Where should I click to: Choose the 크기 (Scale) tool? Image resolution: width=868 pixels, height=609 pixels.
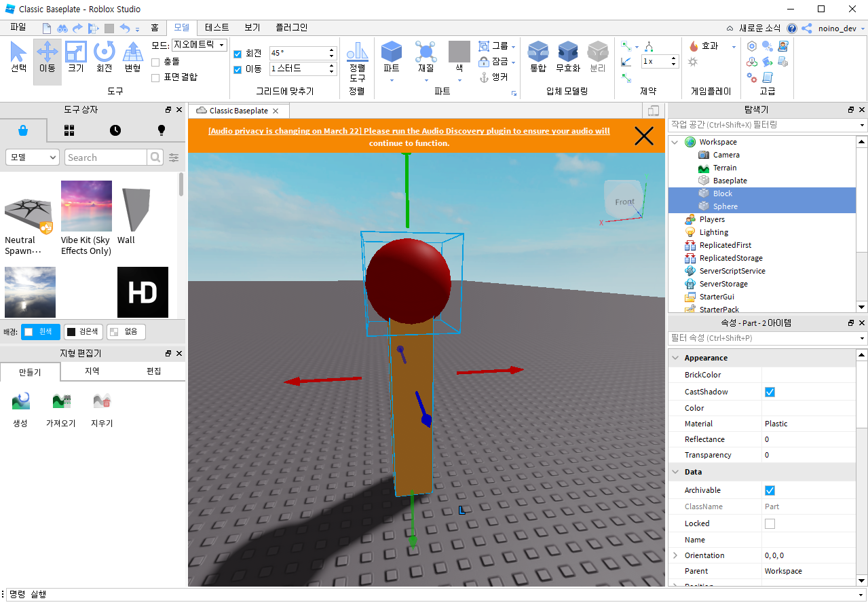75,58
